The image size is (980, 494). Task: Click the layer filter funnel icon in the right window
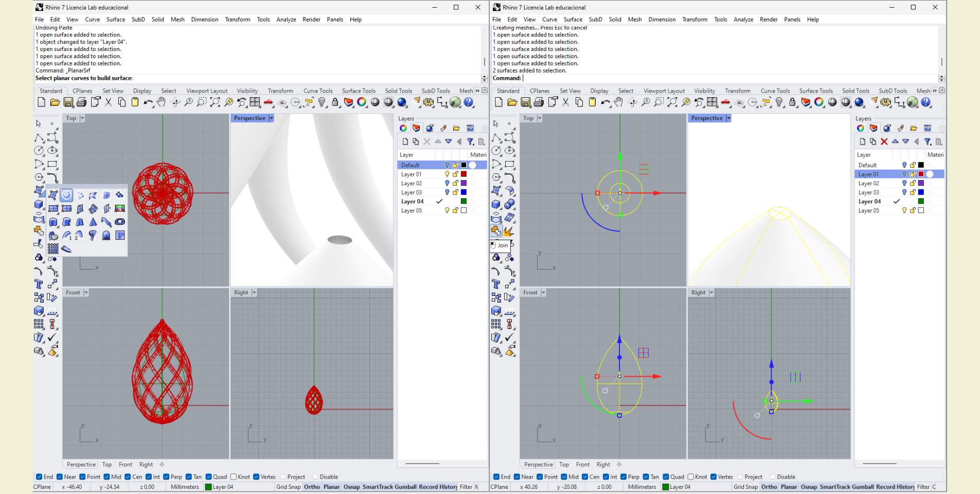click(928, 142)
